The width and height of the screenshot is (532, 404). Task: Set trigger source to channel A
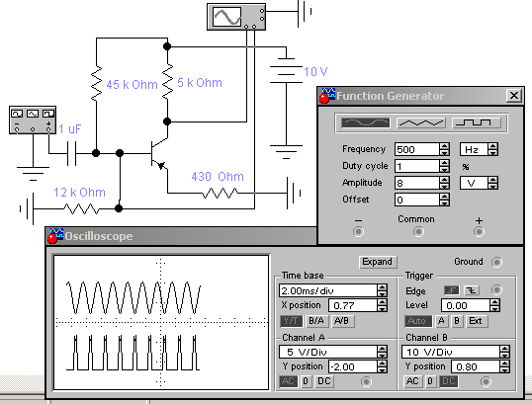[441, 321]
